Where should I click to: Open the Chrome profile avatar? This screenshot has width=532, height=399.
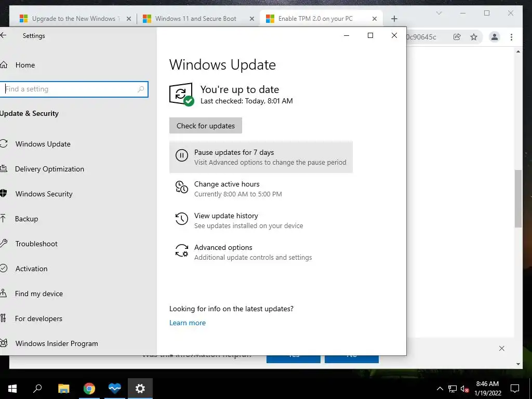495,37
